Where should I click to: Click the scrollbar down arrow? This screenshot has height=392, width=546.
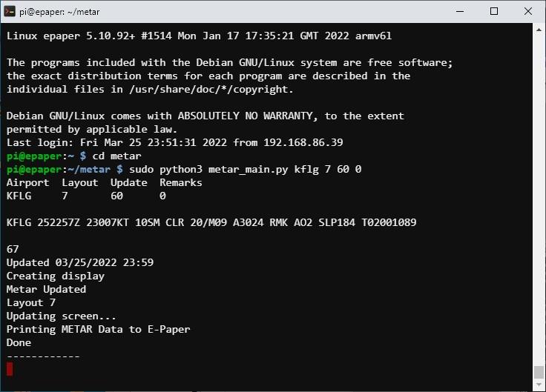tap(539, 385)
